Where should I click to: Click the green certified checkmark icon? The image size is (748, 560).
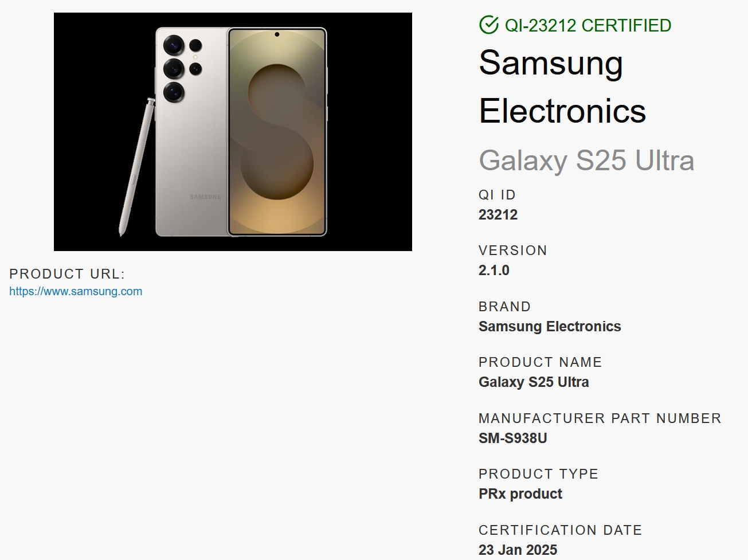coord(488,25)
